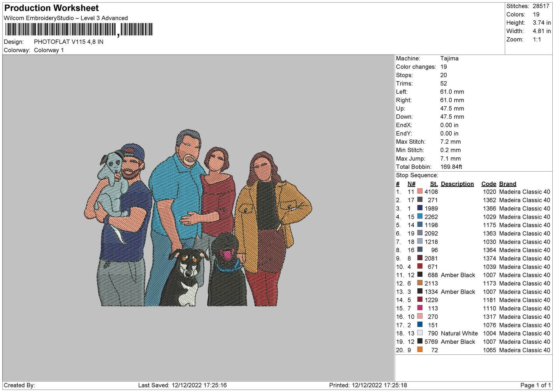Click the stitch count 4108 in stop 1

(x=431, y=192)
